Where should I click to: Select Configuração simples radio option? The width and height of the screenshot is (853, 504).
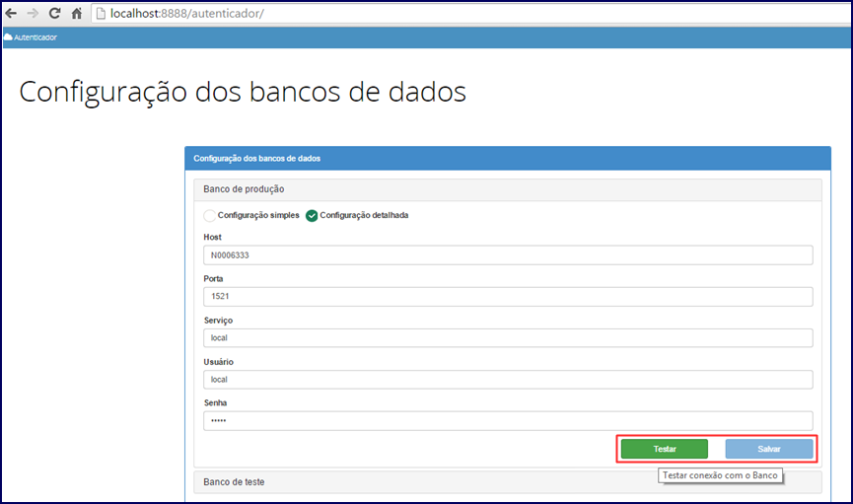click(209, 216)
